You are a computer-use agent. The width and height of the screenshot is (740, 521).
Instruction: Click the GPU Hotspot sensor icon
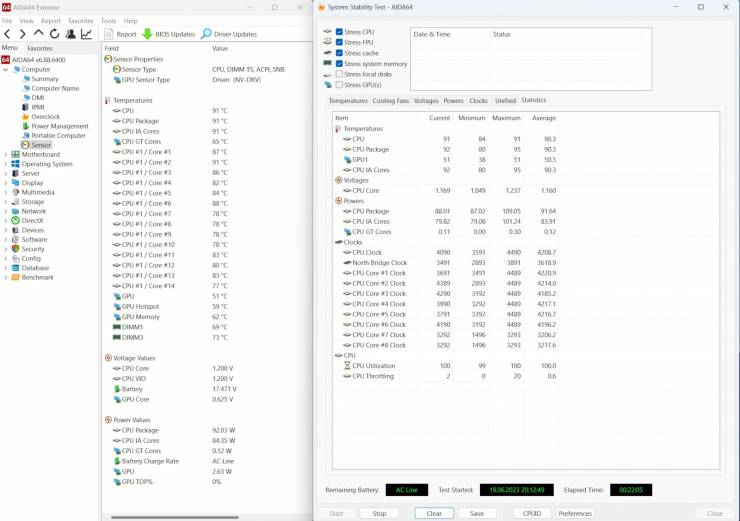(x=117, y=307)
